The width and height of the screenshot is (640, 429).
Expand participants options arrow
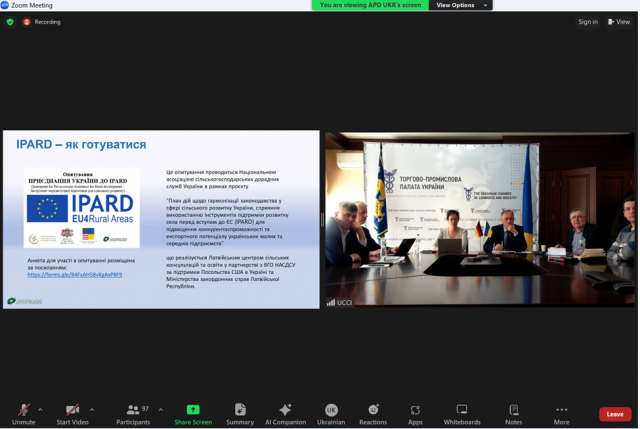(161, 409)
